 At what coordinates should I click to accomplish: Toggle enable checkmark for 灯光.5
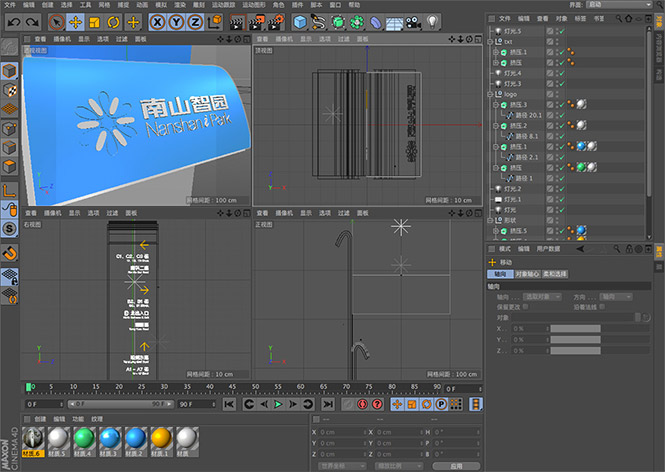coord(562,31)
